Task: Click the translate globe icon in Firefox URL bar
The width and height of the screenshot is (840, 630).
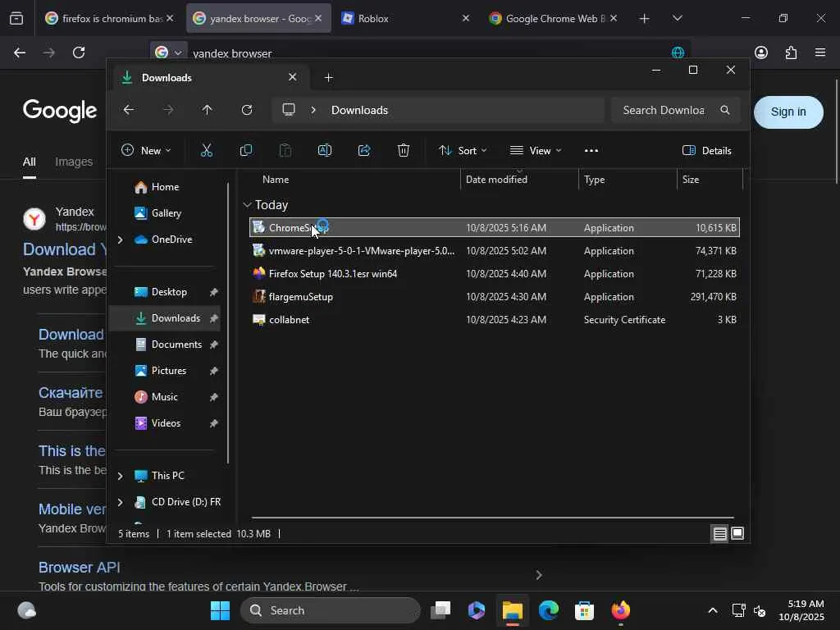Action: pos(678,52)
